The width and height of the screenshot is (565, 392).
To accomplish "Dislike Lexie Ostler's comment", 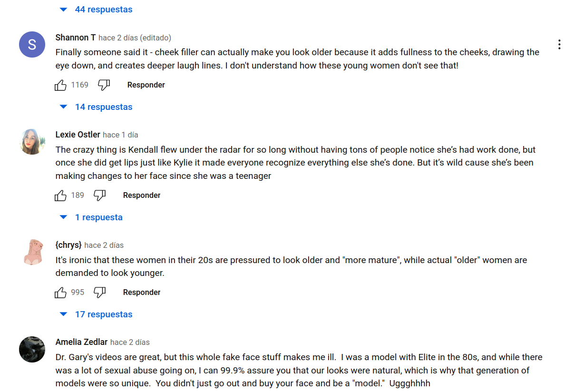I will pyautogui.click(x=99, y=196).
